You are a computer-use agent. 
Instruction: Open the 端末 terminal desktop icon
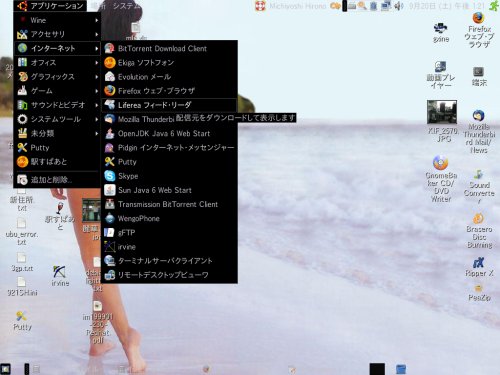point(479,76)
